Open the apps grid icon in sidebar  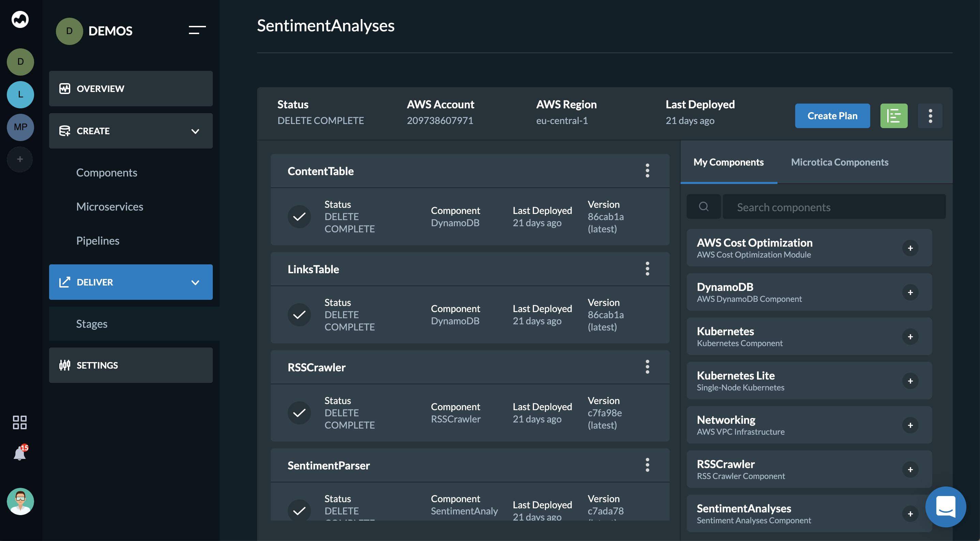[20, 422]
